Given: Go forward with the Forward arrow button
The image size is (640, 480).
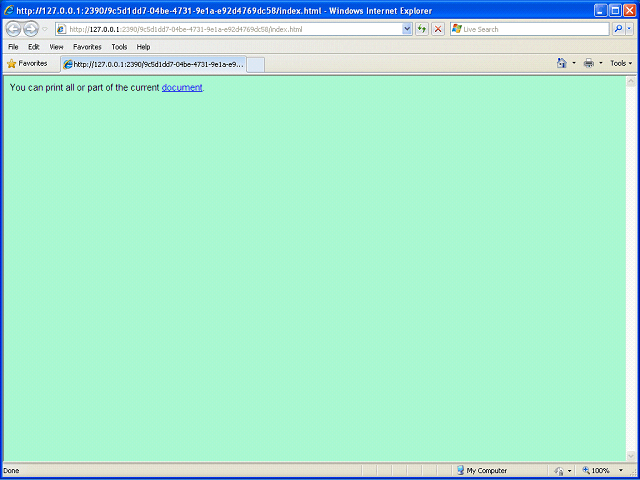Looking at the screenshot, I should [31, 29].
